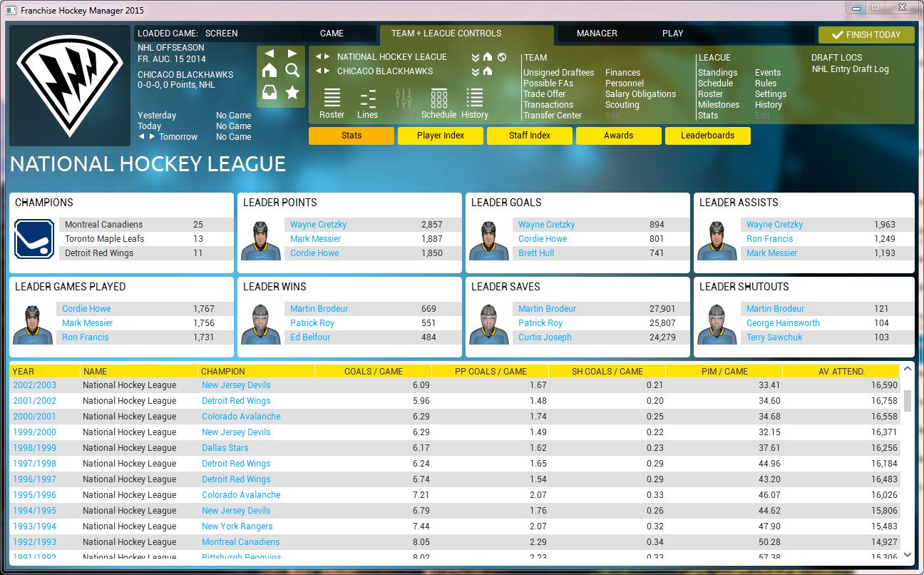Click the magnifying glass search icon
This screenshot has width=924, height=575.
coord(292,70)
